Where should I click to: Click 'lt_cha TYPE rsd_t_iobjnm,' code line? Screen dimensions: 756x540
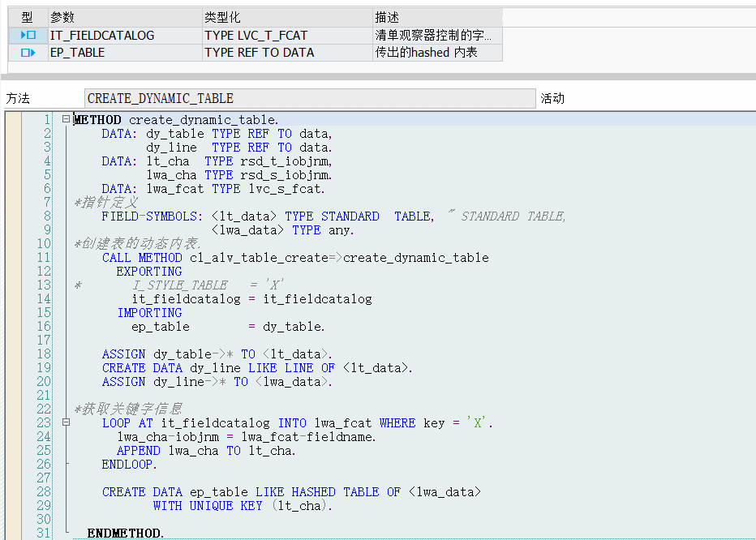pyautogui.click(x=239, y=161)
